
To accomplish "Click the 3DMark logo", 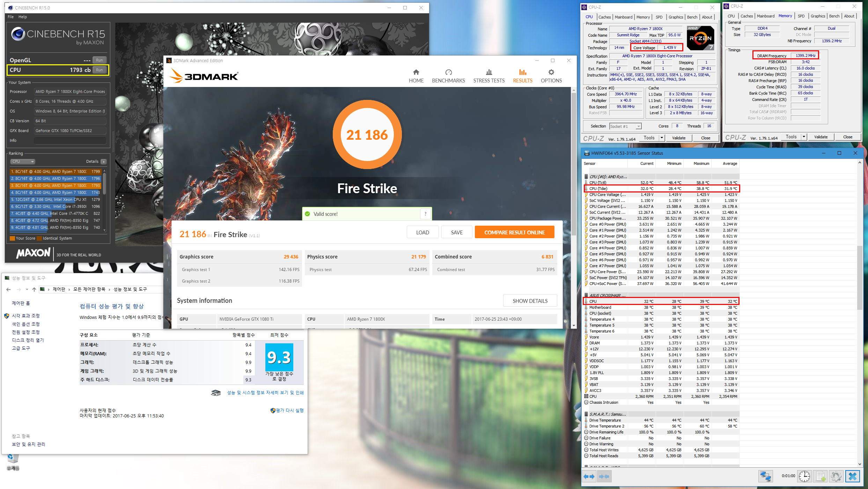I will (x=204, y=76).
